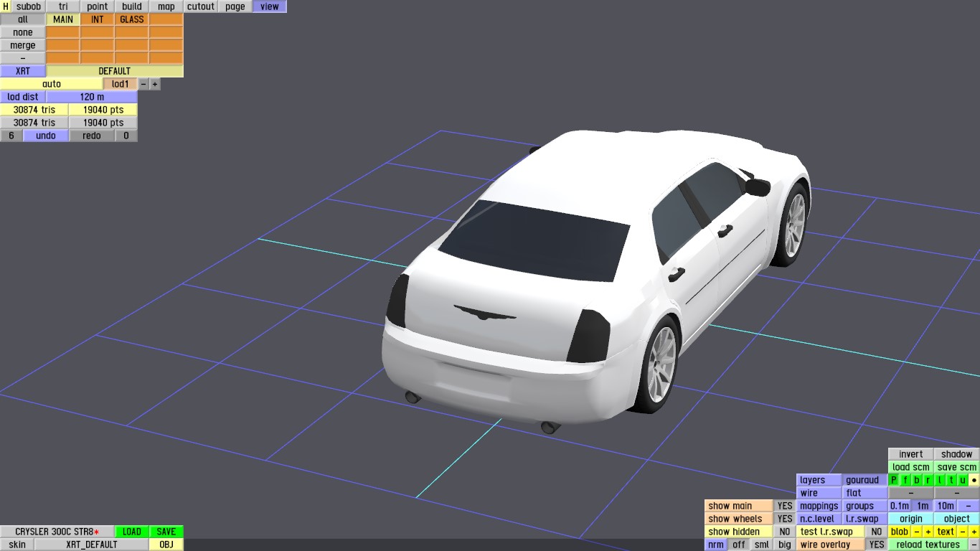This screenshot has height=551, width=980.
Task: Switch to the map tab
Action: (x=166, y=6)
